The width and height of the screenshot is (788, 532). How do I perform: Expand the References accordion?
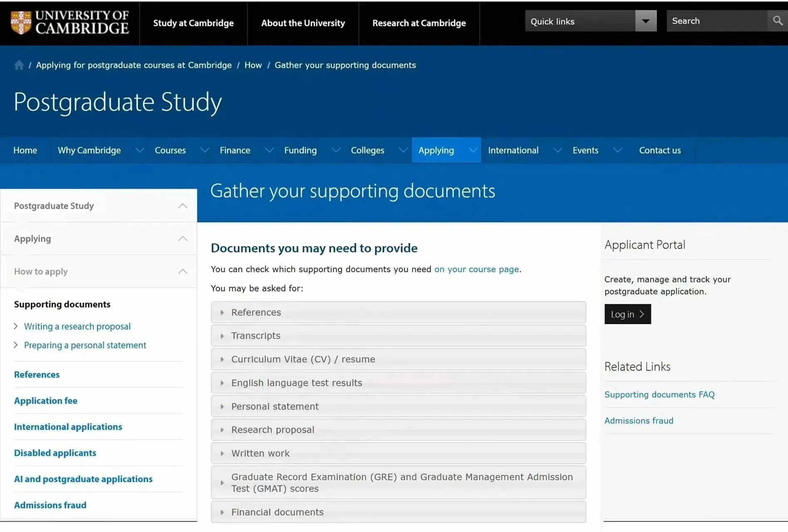click(398, 312)
